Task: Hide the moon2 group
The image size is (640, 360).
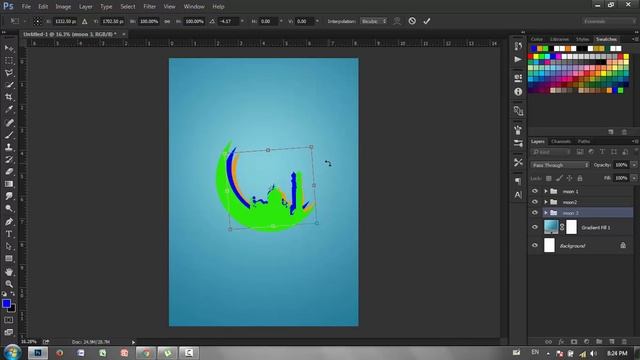Action: click(535, 202)
